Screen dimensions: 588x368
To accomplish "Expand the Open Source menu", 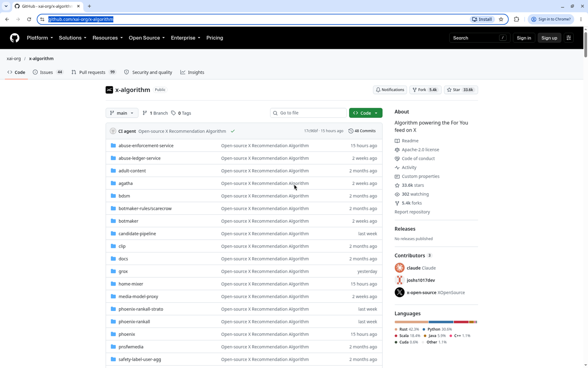I will click(147, 38).
